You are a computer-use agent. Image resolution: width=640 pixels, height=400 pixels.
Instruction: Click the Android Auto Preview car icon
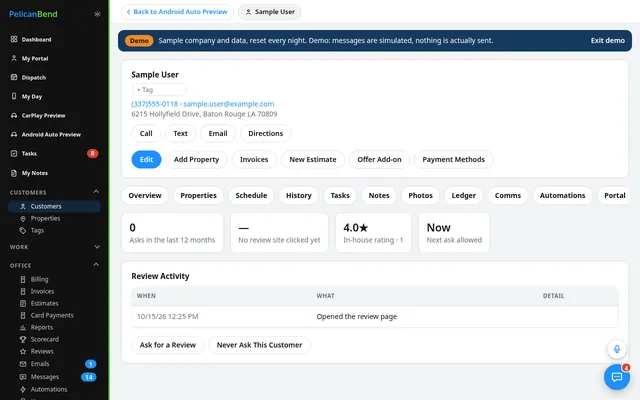tap(14, 134)
